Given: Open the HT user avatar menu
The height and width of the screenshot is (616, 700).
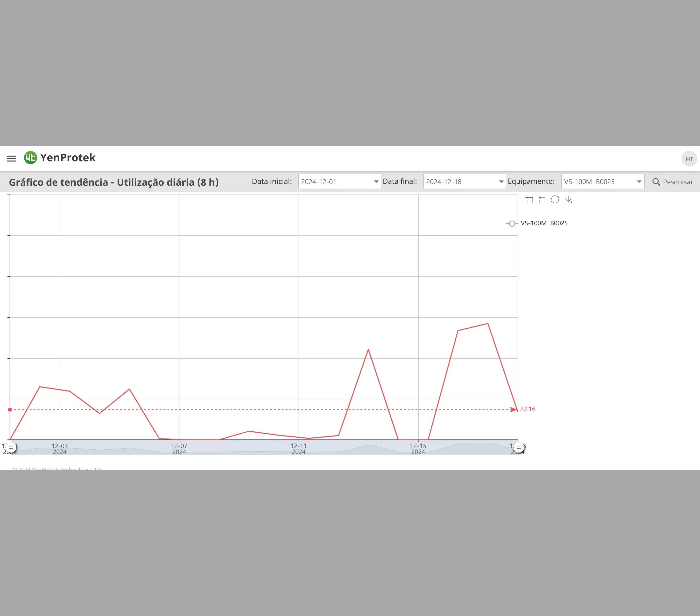Looking at the screenshot, I should [689, 159].
